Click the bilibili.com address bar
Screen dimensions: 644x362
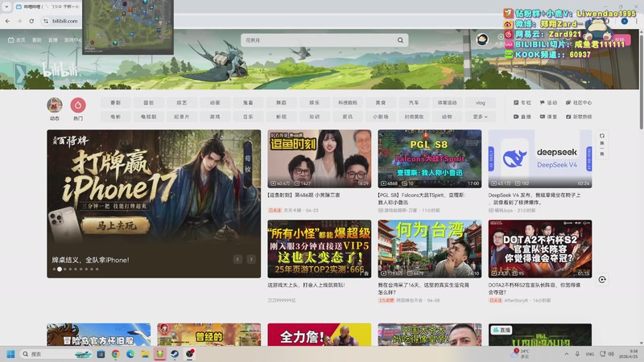[65, 21]
